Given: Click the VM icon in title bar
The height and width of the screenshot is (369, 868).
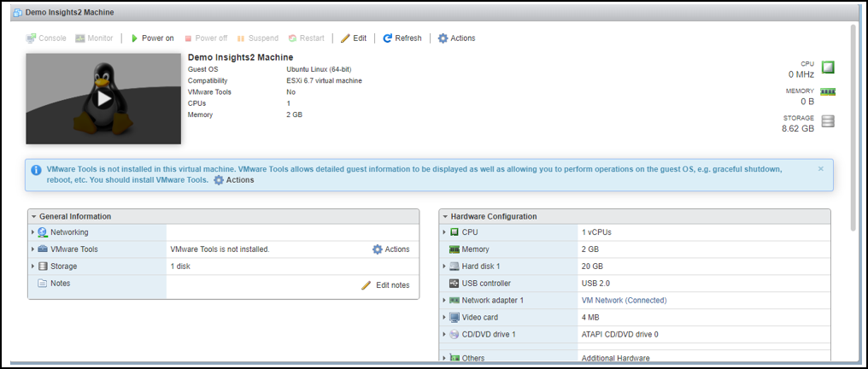Looking at the screenshot, I should pos(18,12).
